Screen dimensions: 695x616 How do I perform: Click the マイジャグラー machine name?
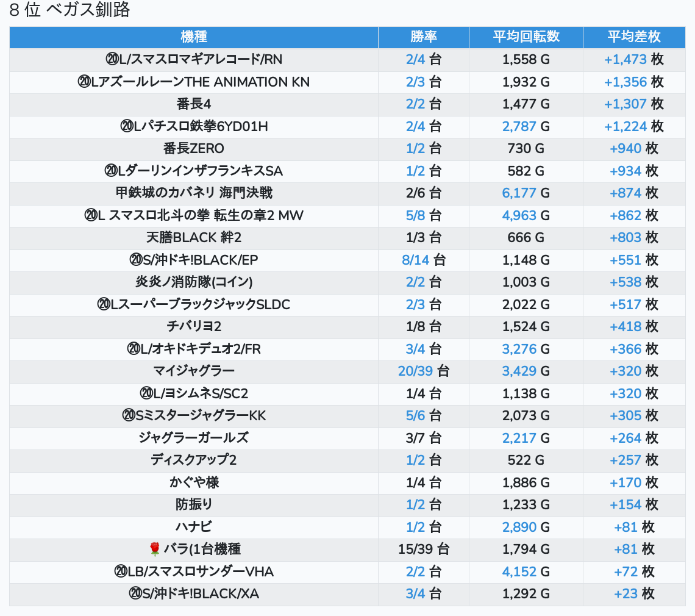[x=194, y=371]
